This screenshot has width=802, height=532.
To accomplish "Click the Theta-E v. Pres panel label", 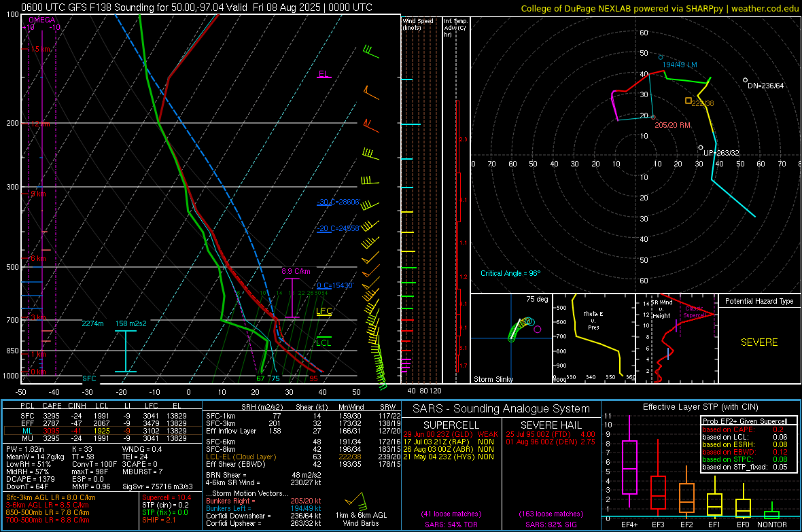I will point(593,320).
